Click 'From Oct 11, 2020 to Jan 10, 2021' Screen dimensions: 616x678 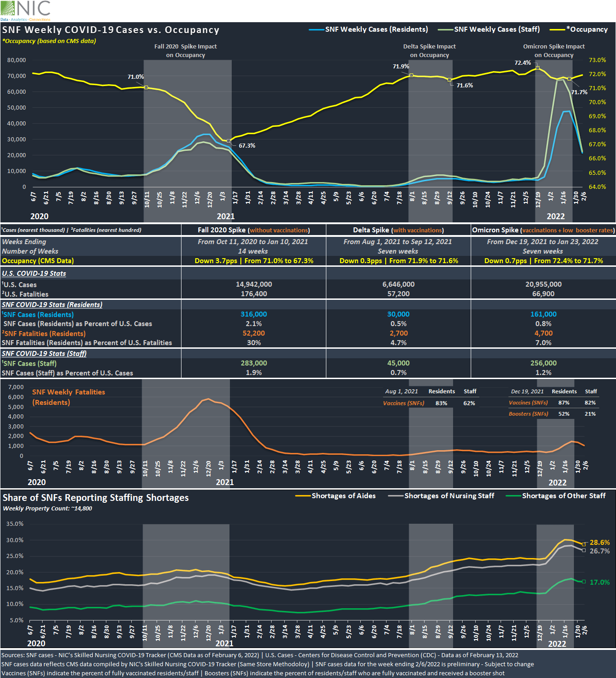point(253,242)
